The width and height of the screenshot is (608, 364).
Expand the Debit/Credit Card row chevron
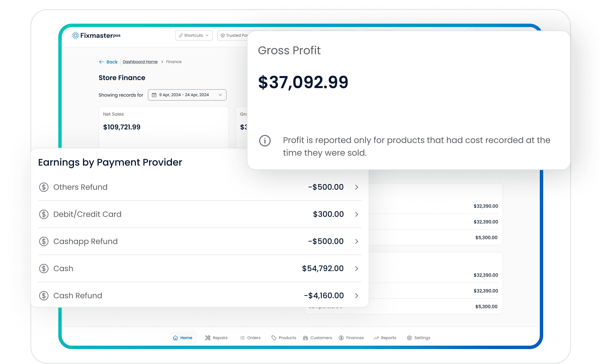(357, 214)
